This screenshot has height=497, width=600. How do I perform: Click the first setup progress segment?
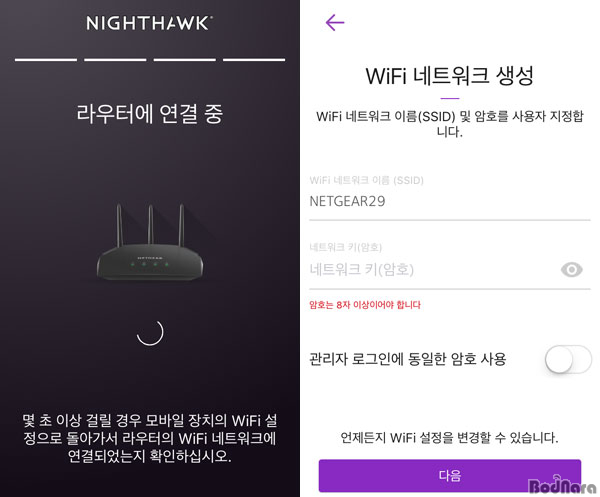click(x=46, y=60)
